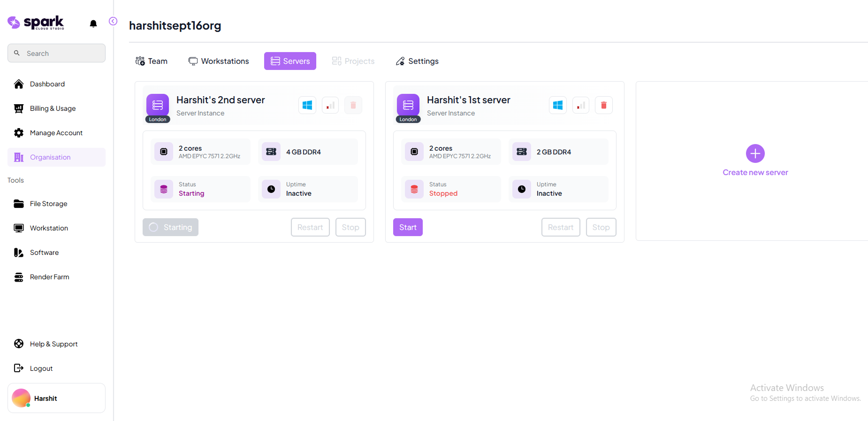Delete Harshit's 1st server using trash icon
The image size is (868, 421).
pos(603,105)
